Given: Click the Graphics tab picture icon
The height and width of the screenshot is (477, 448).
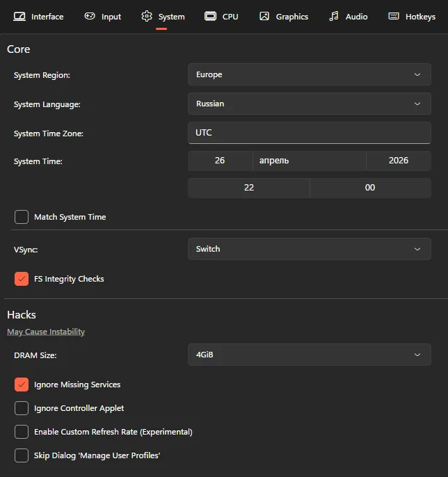Looking at the screenshot, I should click(264, 16).
